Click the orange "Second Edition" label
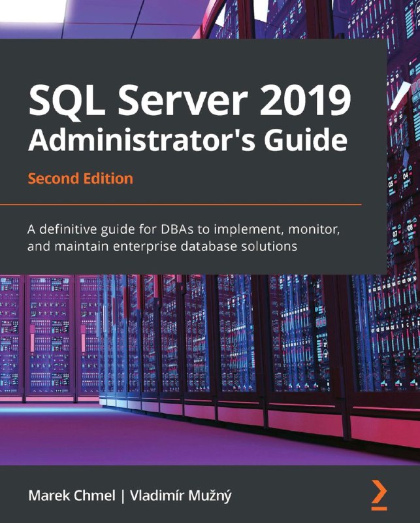Screen dimensions: 420x523 [x=80, y=178]
